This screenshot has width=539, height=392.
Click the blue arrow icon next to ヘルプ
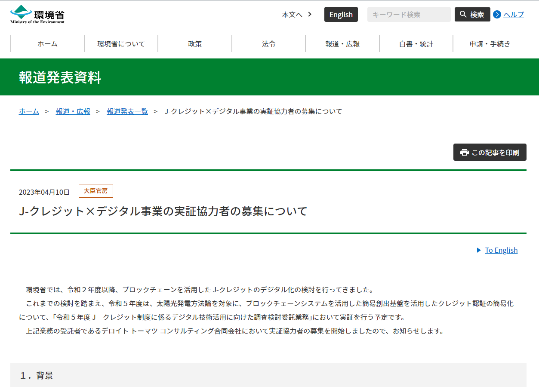[497, 15]
